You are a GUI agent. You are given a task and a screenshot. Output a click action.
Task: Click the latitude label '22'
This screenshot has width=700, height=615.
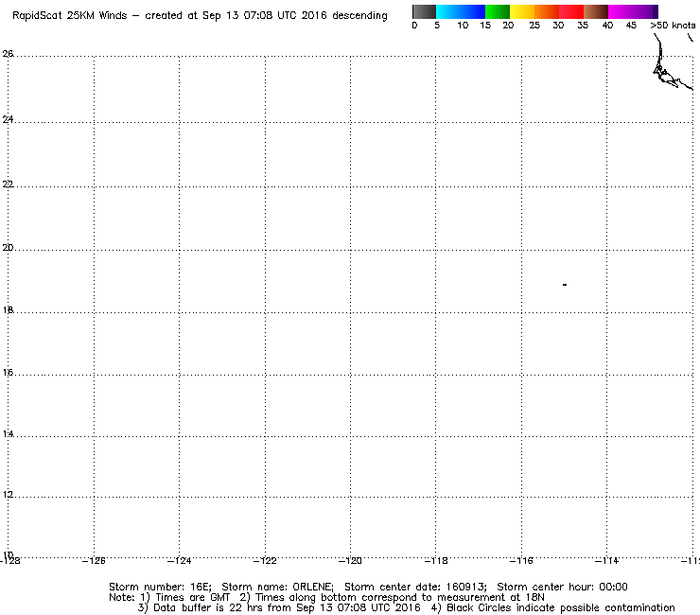8,184
